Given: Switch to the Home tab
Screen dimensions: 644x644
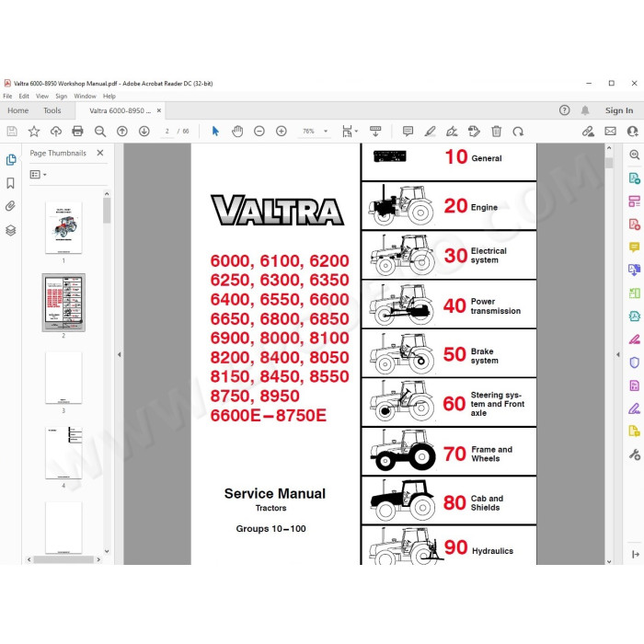Looking at the screenshot, I should (x=18, y=110).
